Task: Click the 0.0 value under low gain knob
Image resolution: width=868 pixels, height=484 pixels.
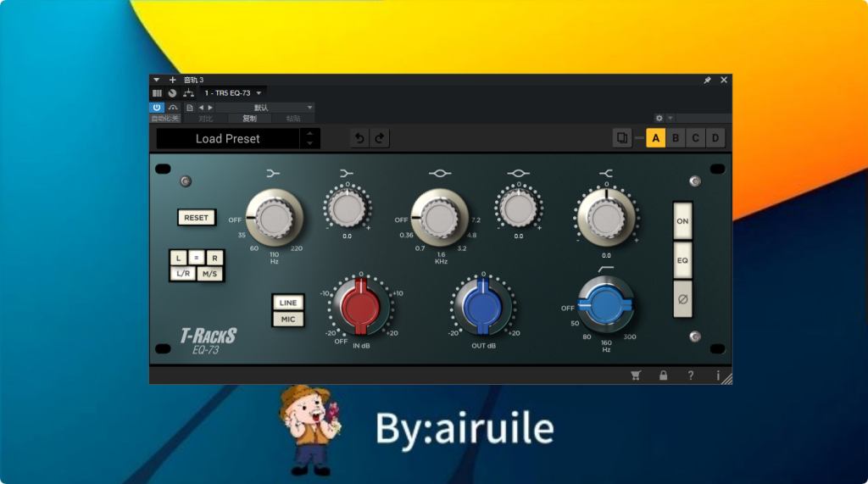Action: [347, 236]
